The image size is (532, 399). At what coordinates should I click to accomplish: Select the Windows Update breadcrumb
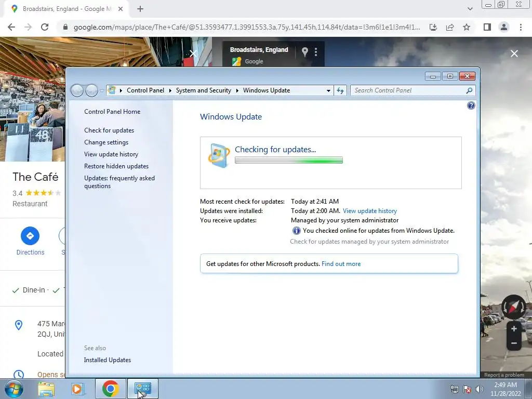click(x=267, y=90)
